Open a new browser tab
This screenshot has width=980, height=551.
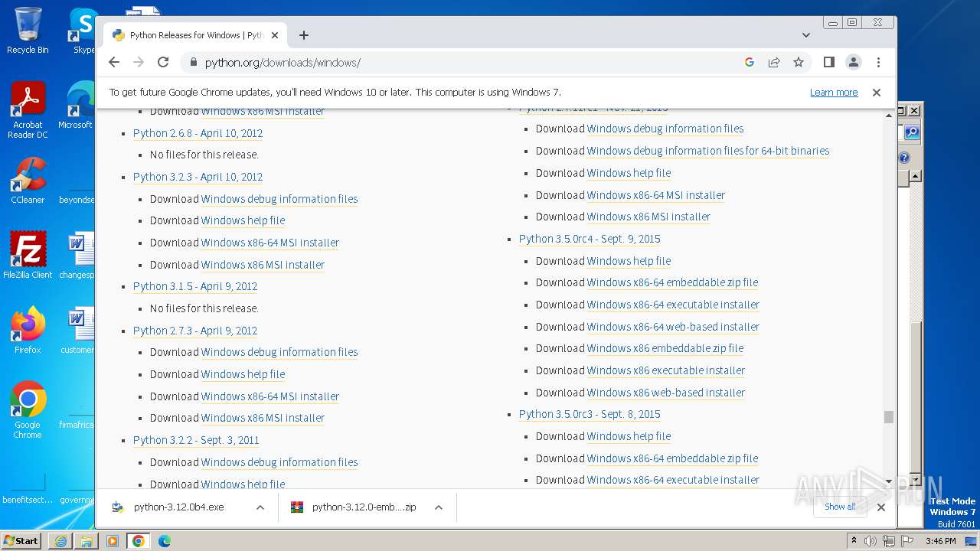(304, 35)
